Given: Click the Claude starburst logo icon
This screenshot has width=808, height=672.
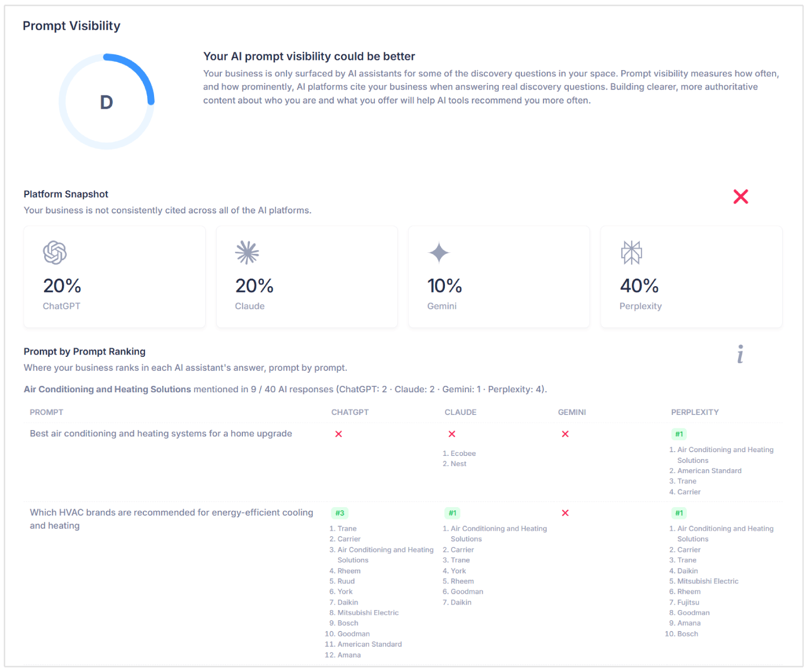Looking at the screenshot, I should 247,253.
